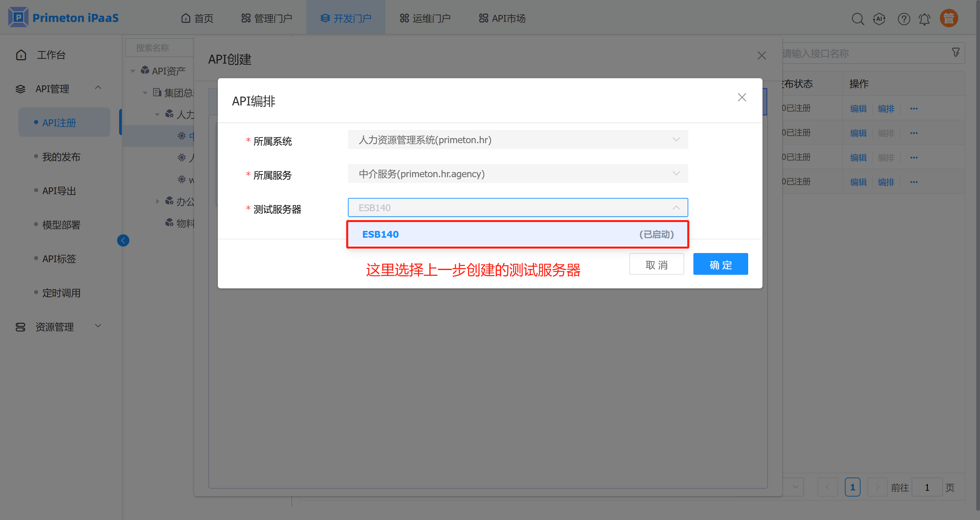This screenshot has width=980, height=520.
Task: Click the 取消 button
Action: pyautogui.click(x=656, y=264)
